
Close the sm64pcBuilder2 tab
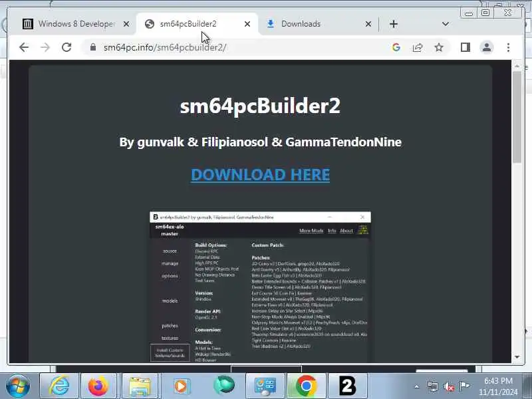click(247, 24)
